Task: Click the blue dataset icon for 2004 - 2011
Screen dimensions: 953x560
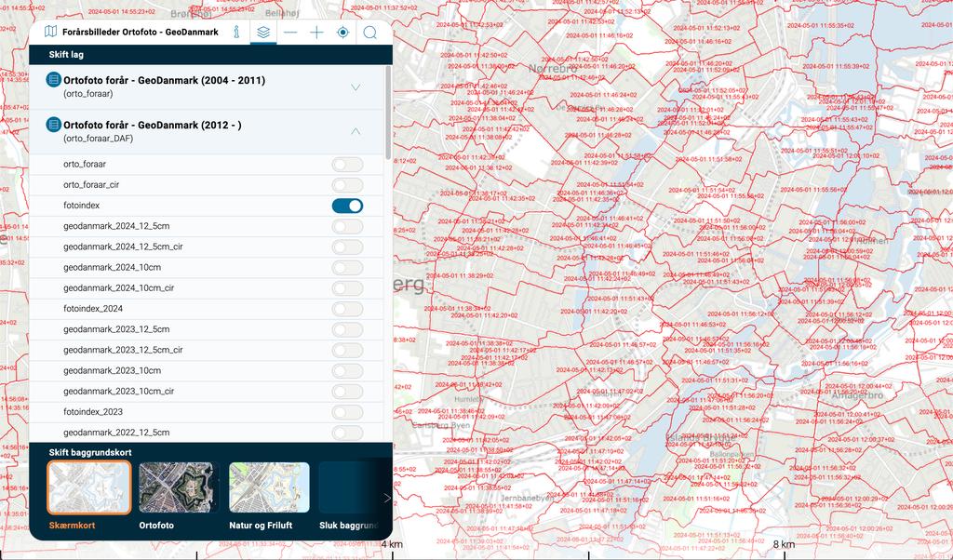Action: (x=54, y=81)
